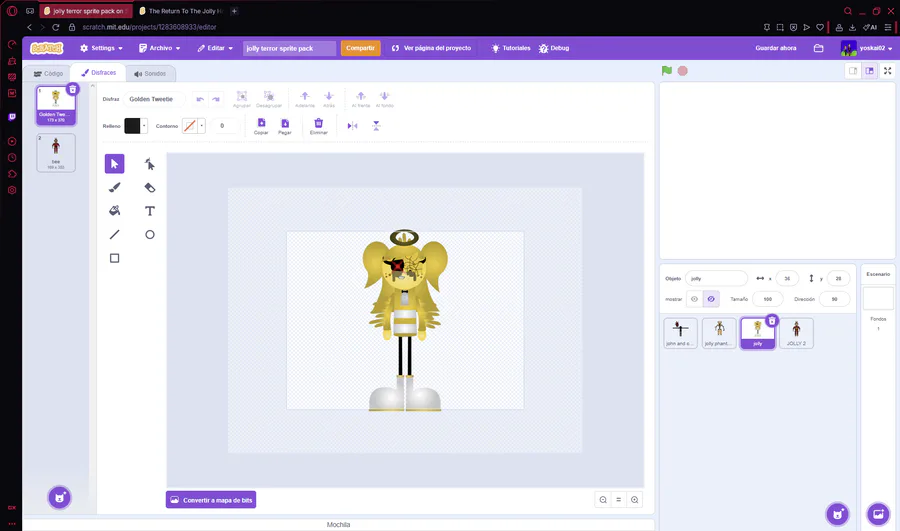Viewport: 900px width, 531px height.
Task: Expand the Editar menu
Action: (x=215, y=48)
